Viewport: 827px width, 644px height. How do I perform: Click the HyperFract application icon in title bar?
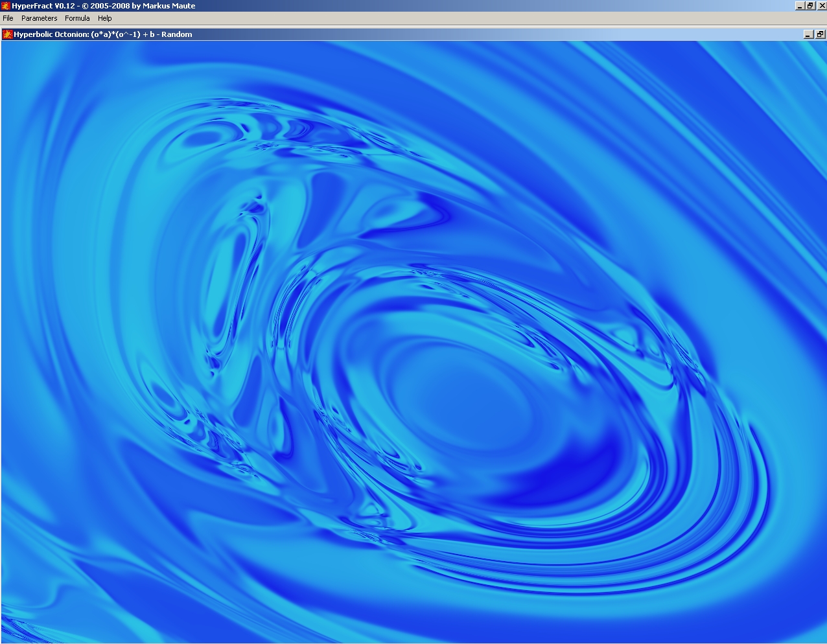(x=6, y=6)
